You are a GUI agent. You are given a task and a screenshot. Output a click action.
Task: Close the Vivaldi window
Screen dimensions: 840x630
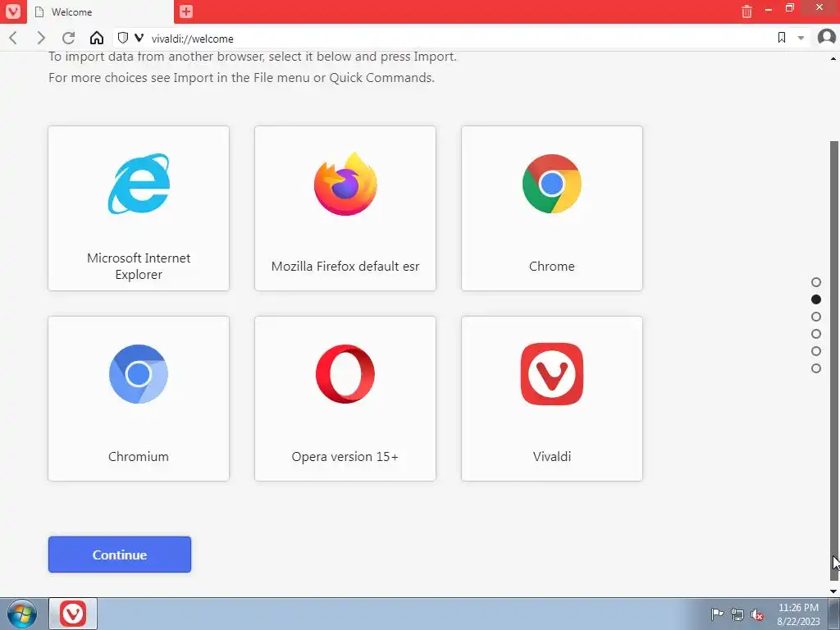coord(819,7)
